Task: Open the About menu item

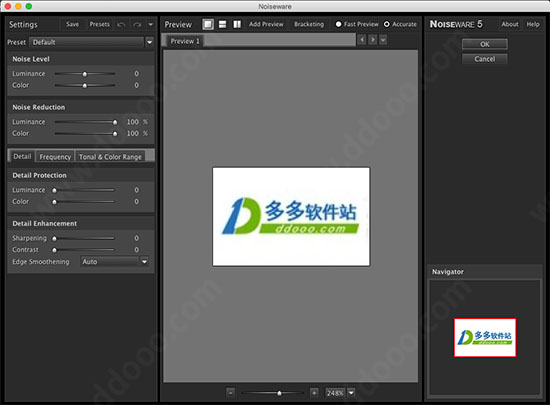Action: tap(510, 24)
